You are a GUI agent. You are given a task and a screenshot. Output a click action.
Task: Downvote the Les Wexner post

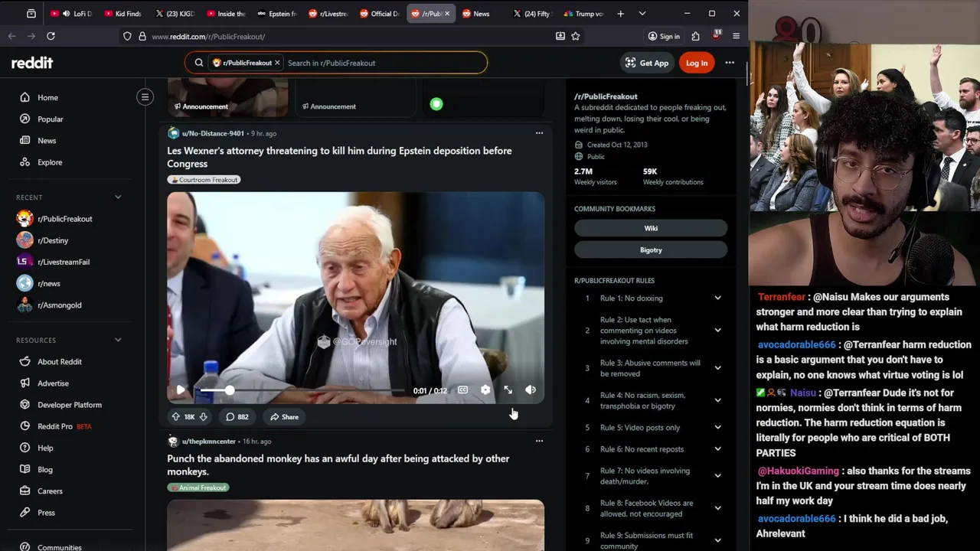click(x=203, y=417)
